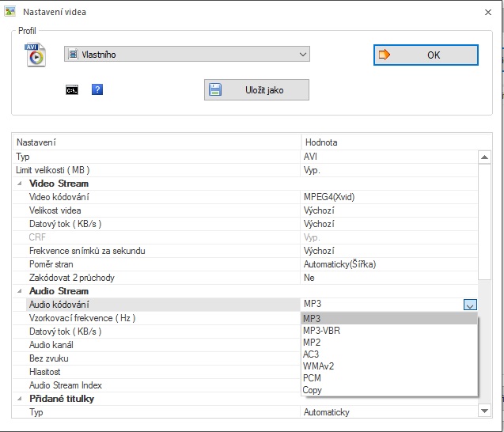Image resolution: width=504 pixels, height=432 pixels.
Task: Toggle the Audio kódování dropdown arrow
Action: [x=470, y=305]
